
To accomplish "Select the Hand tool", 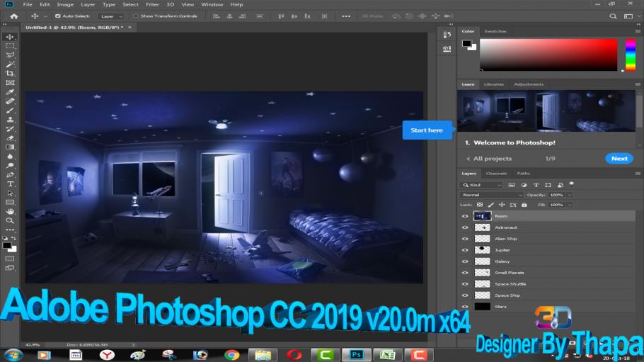I will pos(10,211).
